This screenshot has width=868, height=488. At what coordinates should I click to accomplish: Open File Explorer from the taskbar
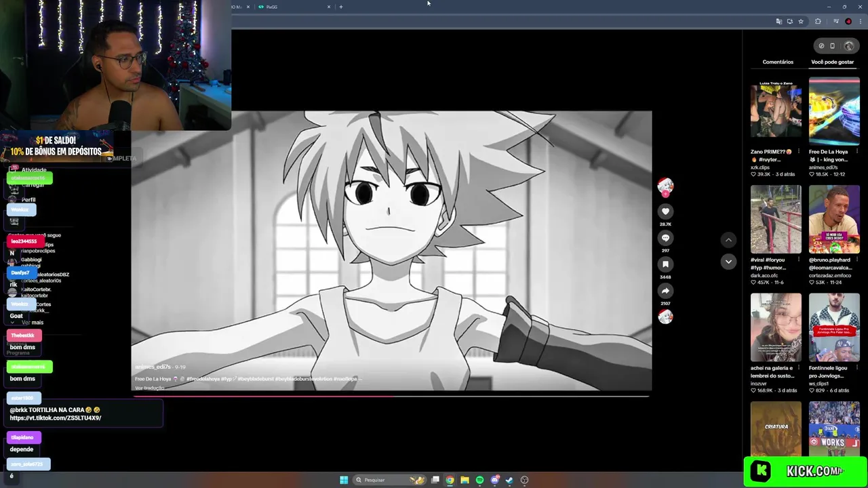tap(465, 480)
